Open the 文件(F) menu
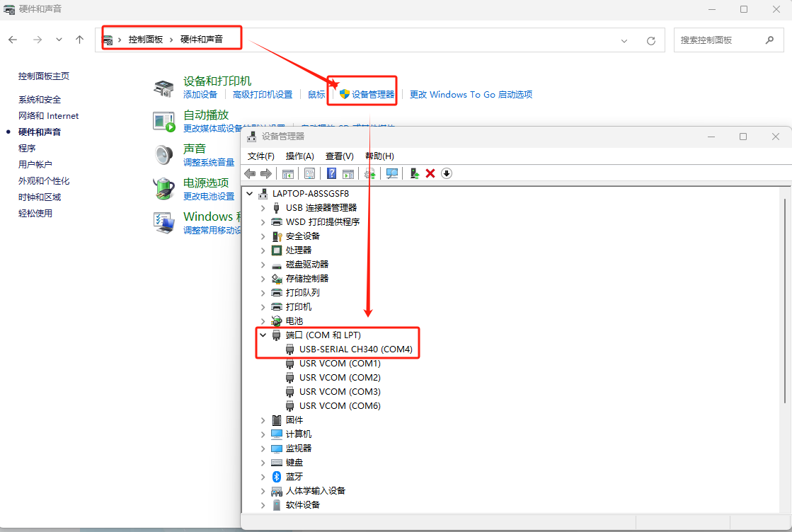792x532 pixels. point(260,156)
